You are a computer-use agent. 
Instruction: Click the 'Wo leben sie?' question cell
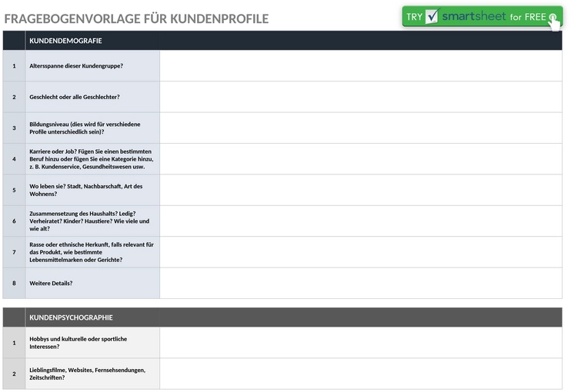(92, 190)
